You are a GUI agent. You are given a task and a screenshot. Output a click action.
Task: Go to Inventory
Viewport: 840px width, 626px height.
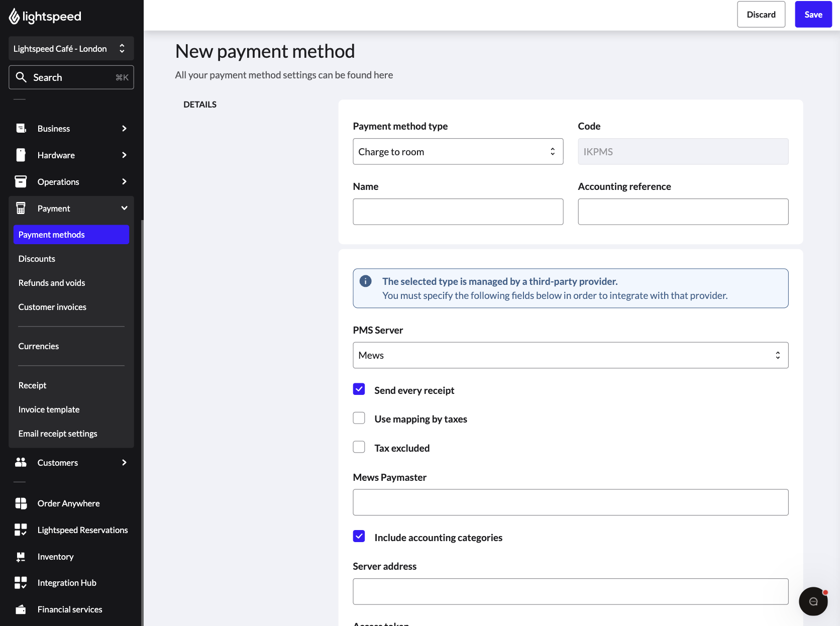55,556
